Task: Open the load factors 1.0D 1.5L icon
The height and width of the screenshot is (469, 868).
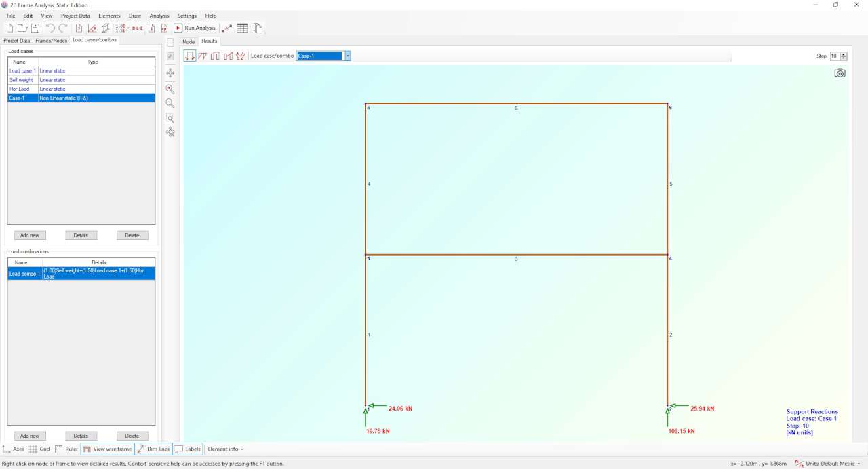Action: pos(122,28)
